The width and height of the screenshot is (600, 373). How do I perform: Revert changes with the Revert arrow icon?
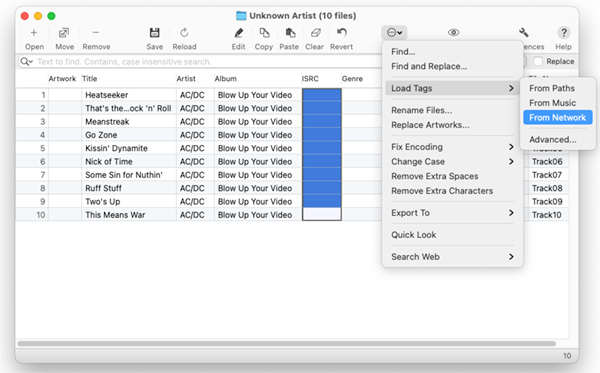point(342,33)
